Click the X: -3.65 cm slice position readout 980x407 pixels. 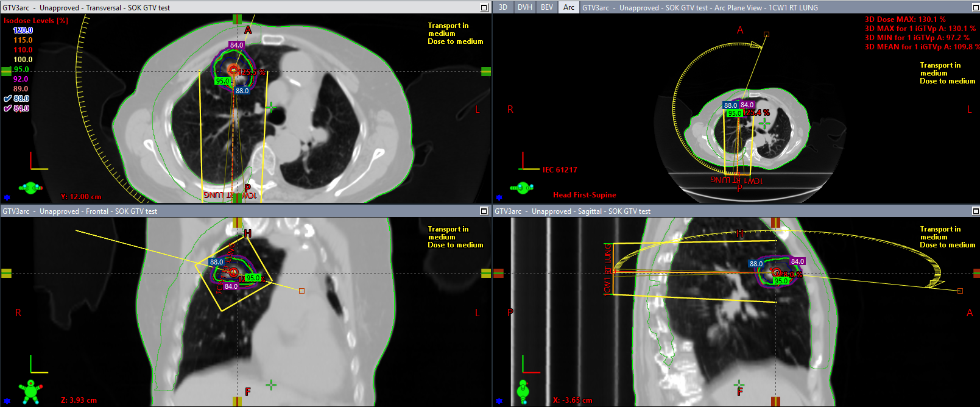tap(573, 400)
